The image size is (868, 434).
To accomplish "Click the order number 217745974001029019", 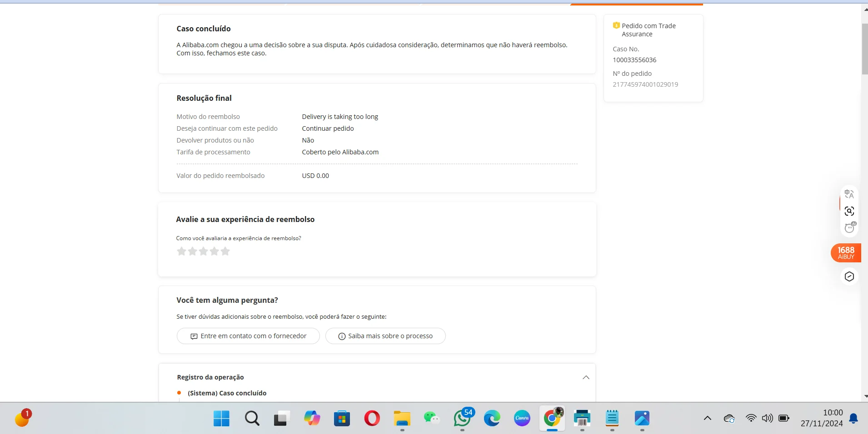I will coord(645,84).
